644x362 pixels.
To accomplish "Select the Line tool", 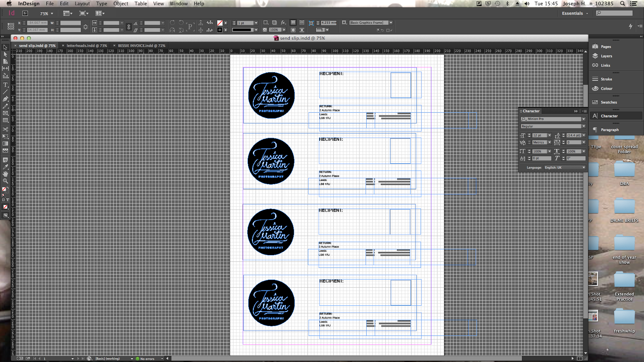I will point(5,92).
